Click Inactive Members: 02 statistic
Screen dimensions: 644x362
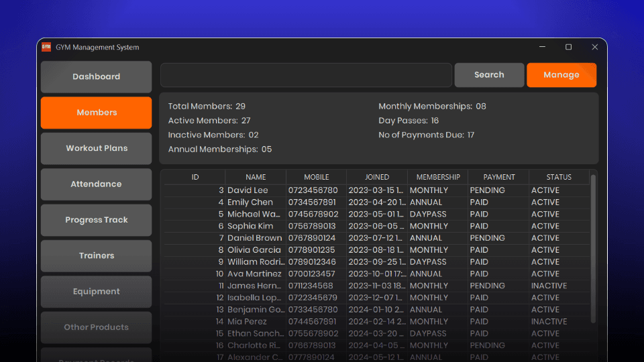pos(213,135)
